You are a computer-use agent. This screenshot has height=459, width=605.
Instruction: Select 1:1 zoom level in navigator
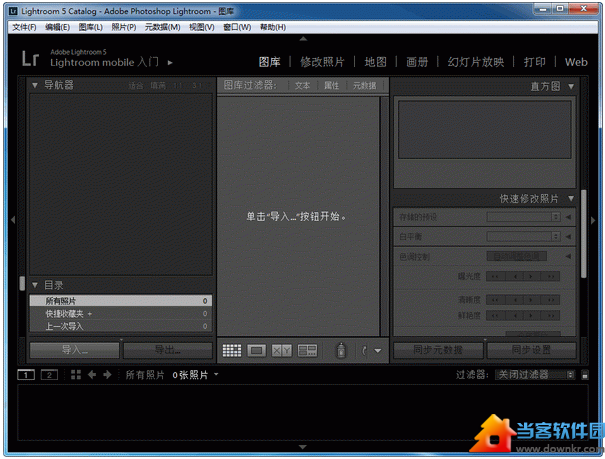178,86
